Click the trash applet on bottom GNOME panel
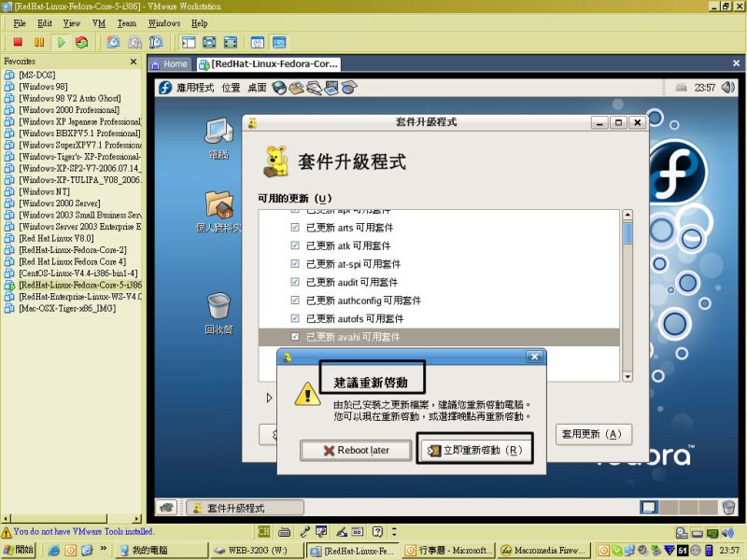747x560 pixels. [728, 508]
